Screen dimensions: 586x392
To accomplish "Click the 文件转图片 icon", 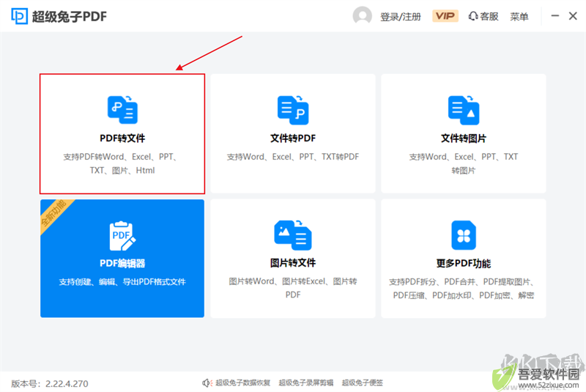I will coord(464,110).
